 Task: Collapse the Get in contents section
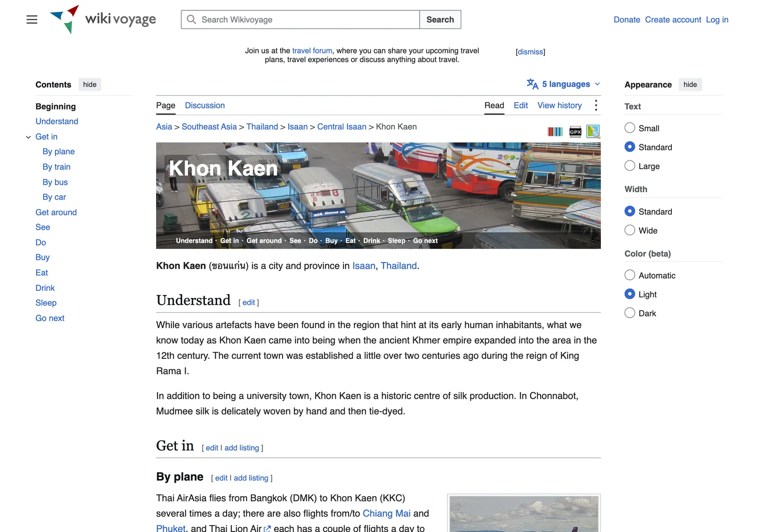[x=28, y=137]
